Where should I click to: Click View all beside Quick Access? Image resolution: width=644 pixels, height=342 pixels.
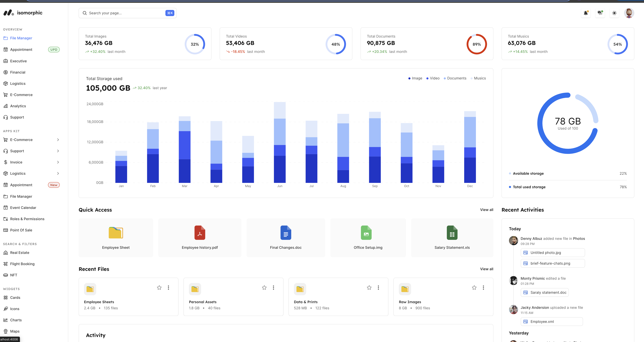(x=486, y=210)
